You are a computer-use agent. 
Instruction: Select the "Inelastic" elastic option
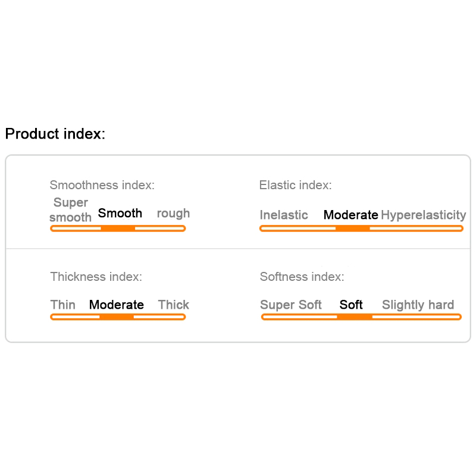coord(284,215)
